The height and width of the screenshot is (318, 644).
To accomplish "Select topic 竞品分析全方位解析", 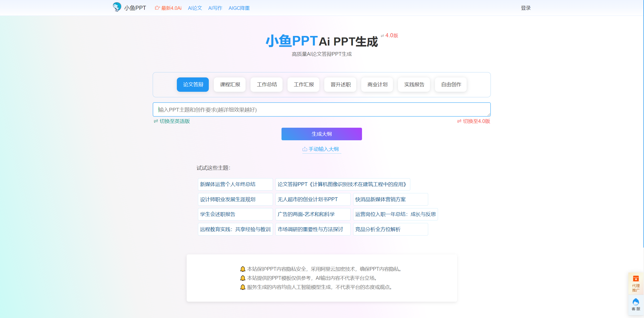I will coord(390,229).
